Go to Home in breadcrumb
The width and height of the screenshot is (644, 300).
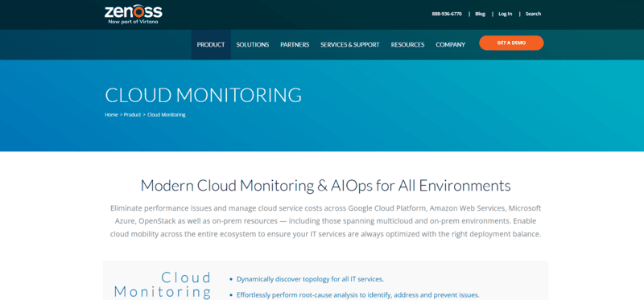click(x=111, y=115)
